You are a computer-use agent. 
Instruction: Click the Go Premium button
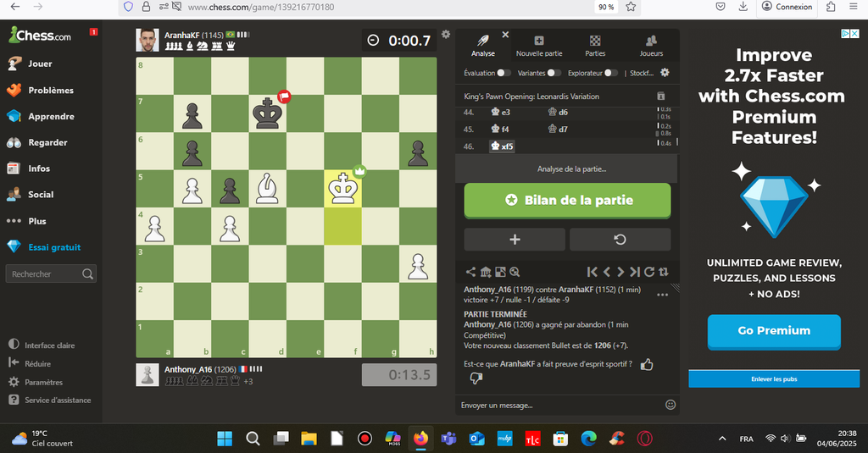(773, 331)
